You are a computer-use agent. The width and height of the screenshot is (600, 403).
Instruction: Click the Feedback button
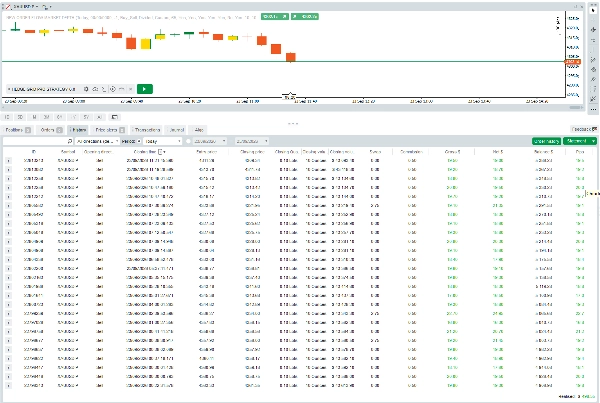[x=584, y=129]
